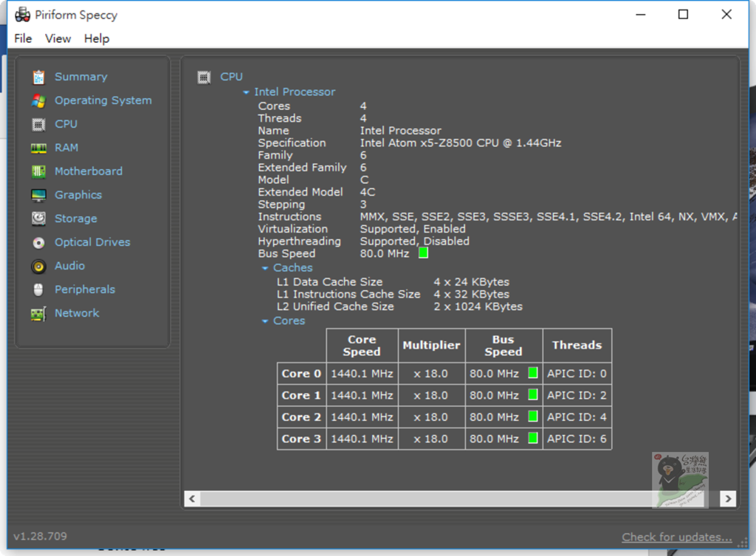Screen dimensions: 756x556
Task: Click the Peripherals mouse icon
Action: tap(39, 289)
